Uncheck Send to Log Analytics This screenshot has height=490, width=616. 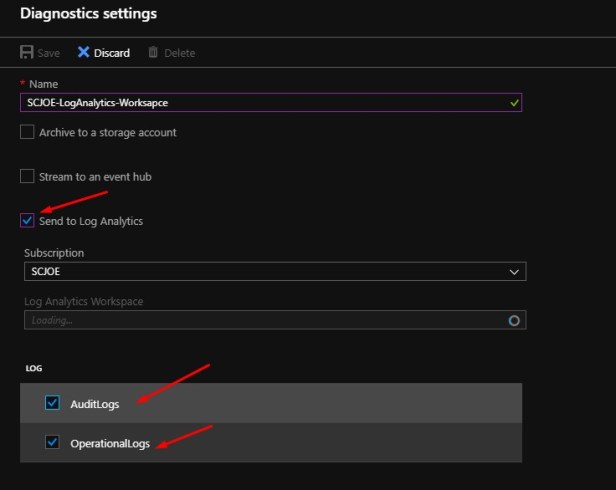tap(27, 220)
